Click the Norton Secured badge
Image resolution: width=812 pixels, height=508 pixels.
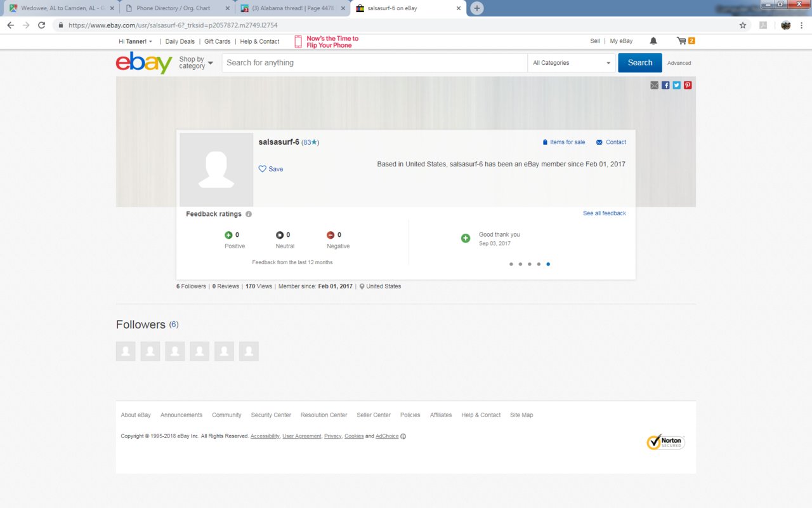665,442
